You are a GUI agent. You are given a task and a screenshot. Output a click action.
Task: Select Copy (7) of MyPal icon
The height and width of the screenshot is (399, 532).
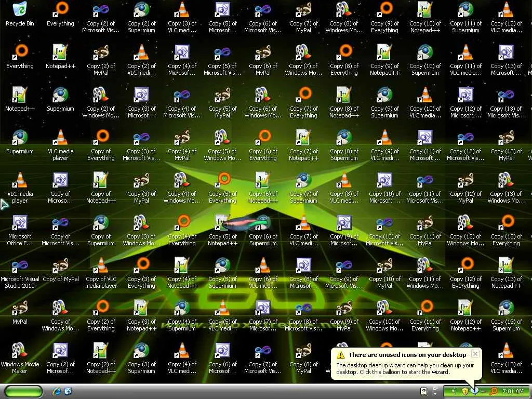coord(303,17)
